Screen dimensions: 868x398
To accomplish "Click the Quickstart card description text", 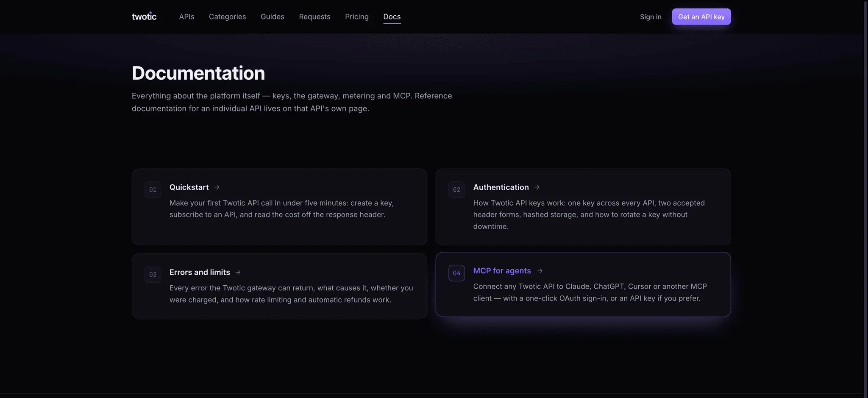I will (281, 209).
